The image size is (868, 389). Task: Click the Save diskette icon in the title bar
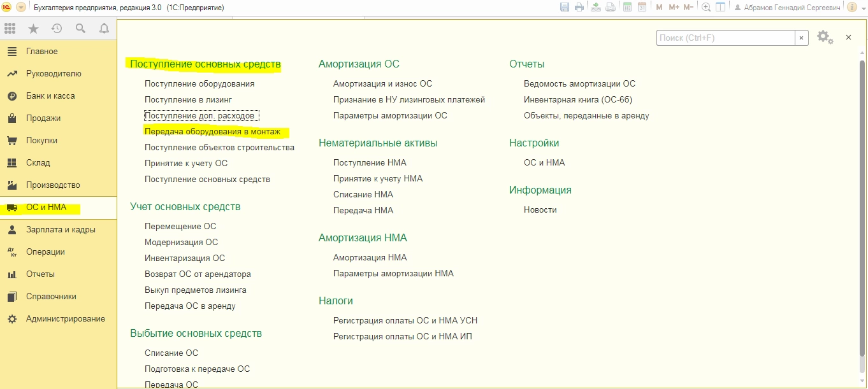coord(565,7)
